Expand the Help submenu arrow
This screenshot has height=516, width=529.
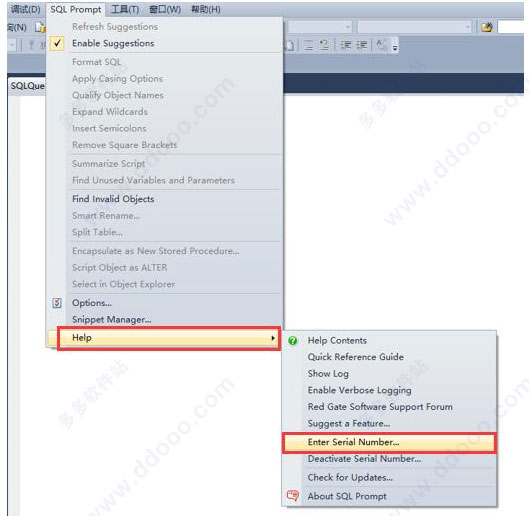click(x=273, y=338)
